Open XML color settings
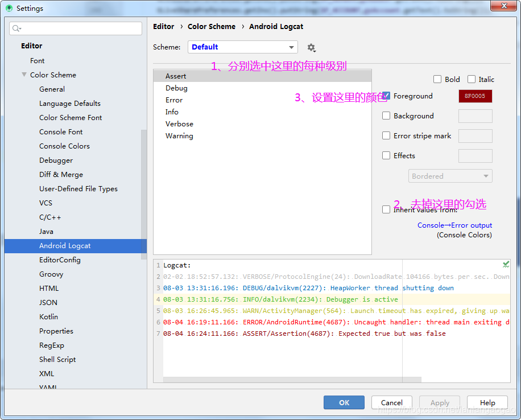 click(x=47, y=374)
